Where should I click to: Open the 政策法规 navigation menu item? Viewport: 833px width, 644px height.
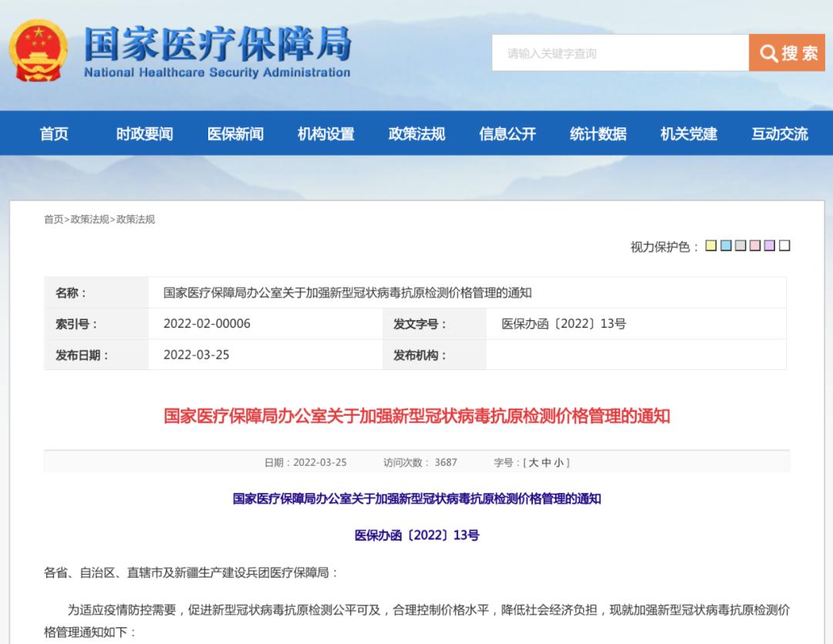coord(417,133)
